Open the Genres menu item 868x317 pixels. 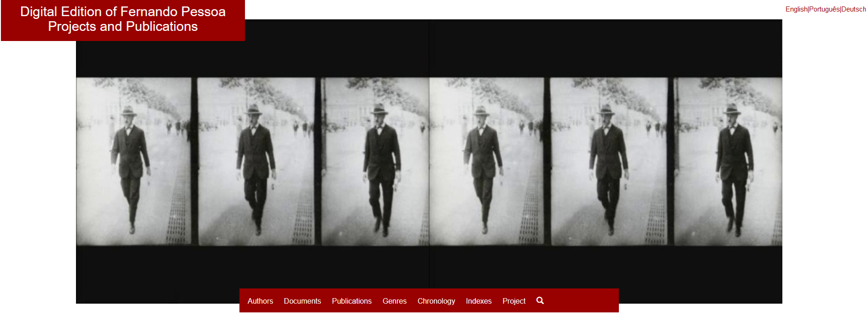tap(394, 301)
